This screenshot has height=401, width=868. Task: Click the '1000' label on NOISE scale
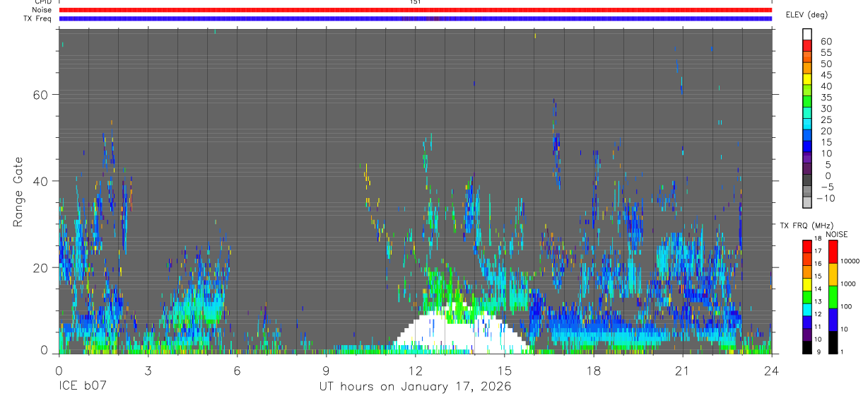click(850, 284)
